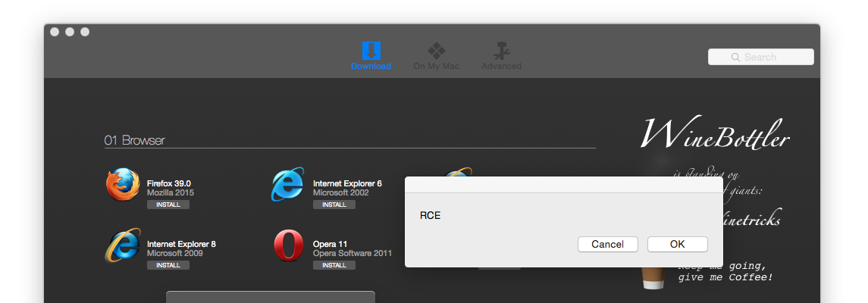The image size is (868, 303).
Task: Open the Advanced tab
Action: click(501, 56)
